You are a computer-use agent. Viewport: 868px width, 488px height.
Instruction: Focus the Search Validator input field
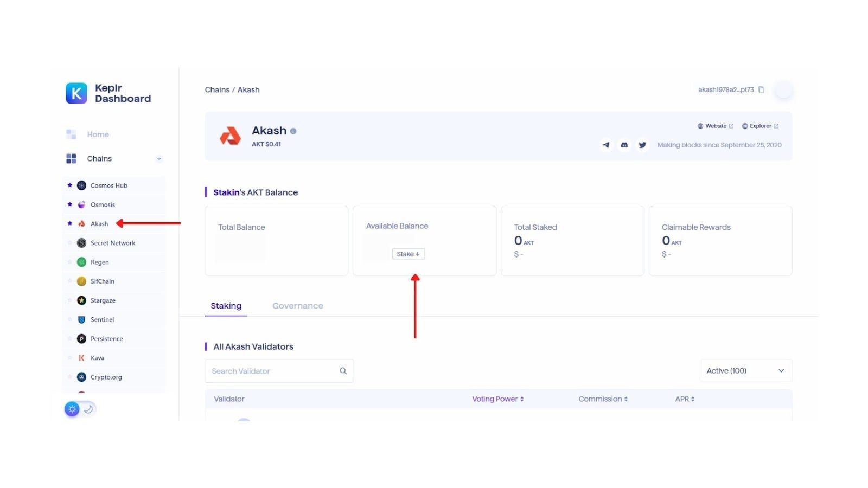[x=279, y=371]
